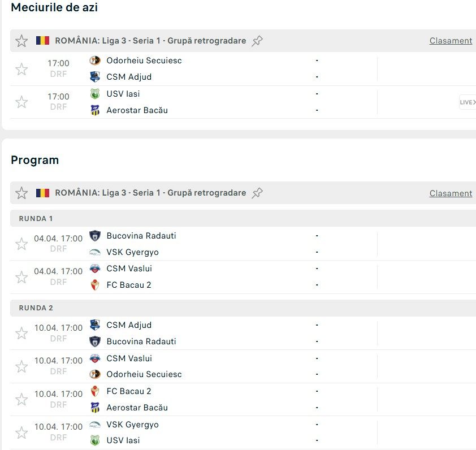Toggle favorite star for Bucovina Radauti vs VSK Gyergyo
Viewport: 476px width, 450px height.
21,244
